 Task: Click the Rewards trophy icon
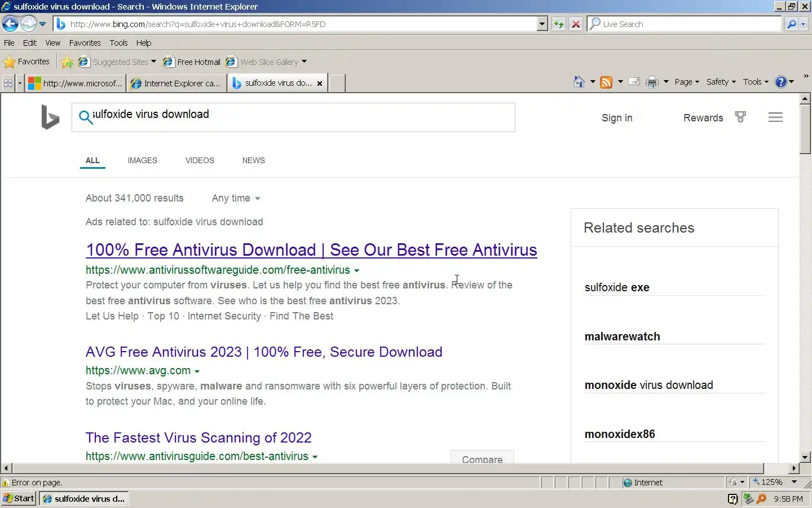point(740,117)
